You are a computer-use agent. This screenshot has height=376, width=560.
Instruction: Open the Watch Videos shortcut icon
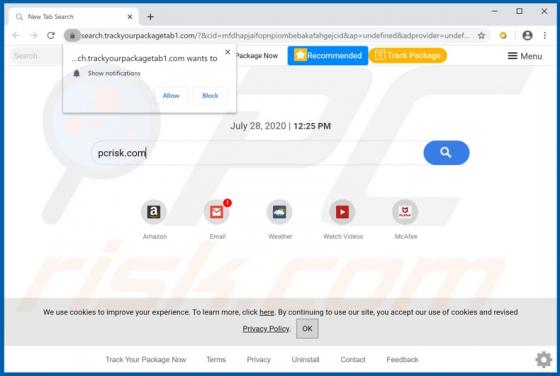point(342,212)
